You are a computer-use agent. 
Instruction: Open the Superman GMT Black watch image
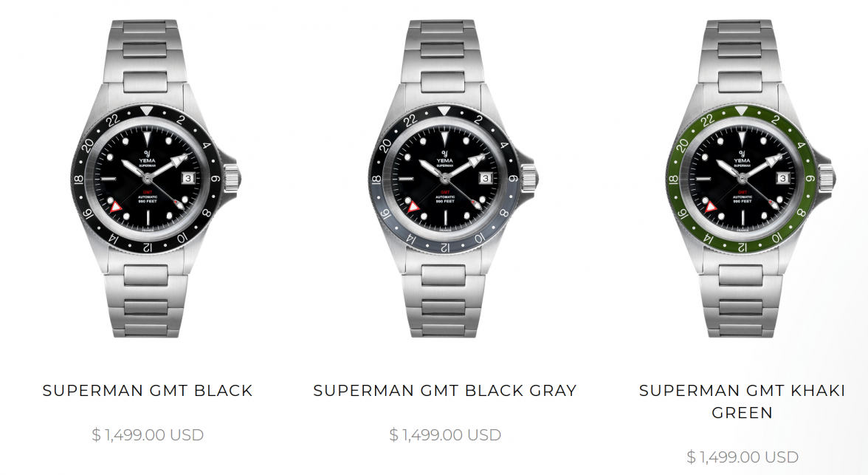(148, 177)
